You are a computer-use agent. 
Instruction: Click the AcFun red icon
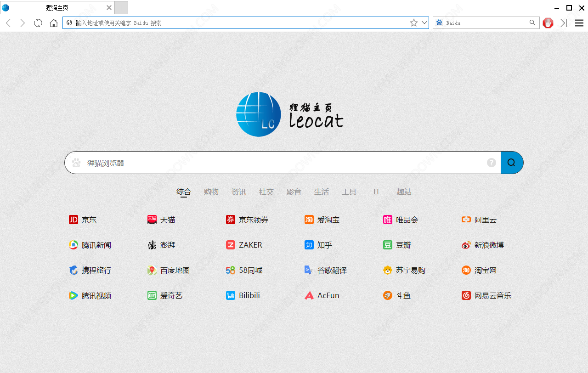[x=309, y=296]
